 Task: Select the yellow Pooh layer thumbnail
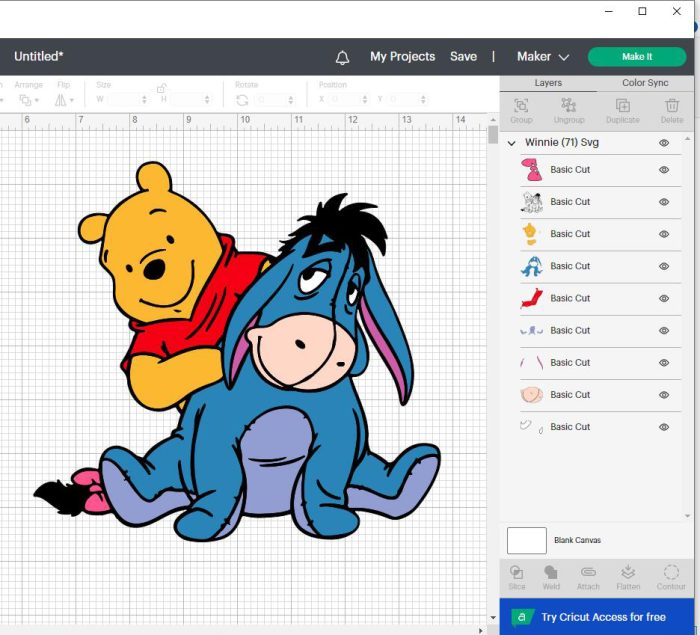click(x=530, y=234)
